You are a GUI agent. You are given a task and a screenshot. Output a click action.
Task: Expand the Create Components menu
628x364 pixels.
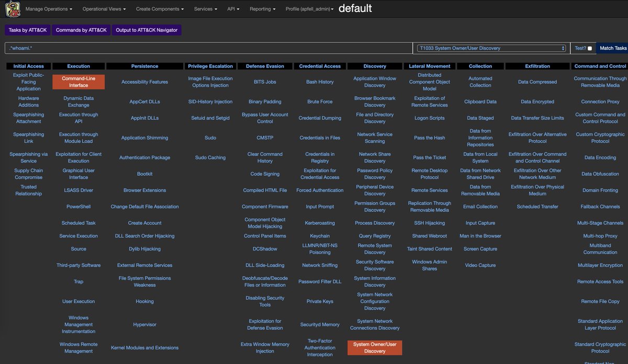click(x=160, y=9)
